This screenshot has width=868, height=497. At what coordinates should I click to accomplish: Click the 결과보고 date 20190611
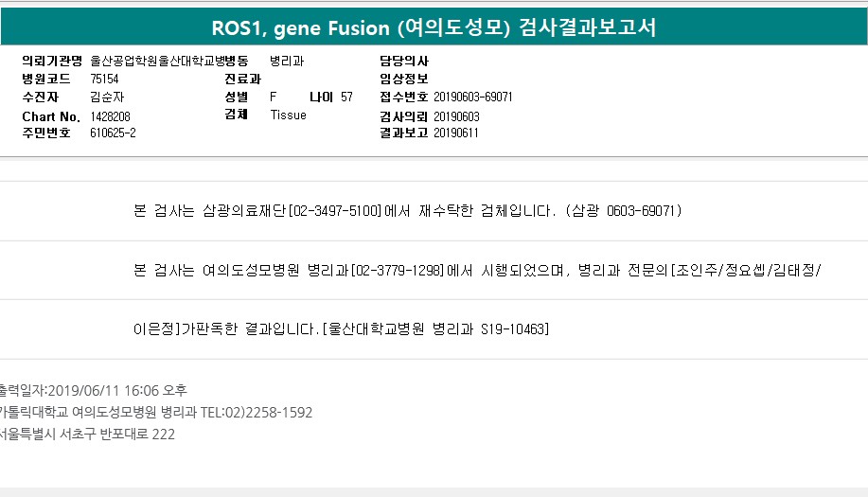(455, 133)
